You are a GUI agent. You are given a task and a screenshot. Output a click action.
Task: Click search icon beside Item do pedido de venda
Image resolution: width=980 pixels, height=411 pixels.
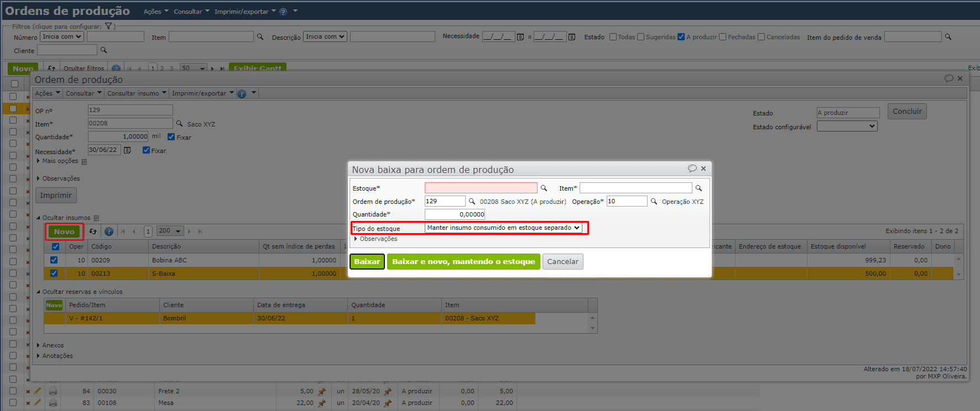(x=948, y=37)
